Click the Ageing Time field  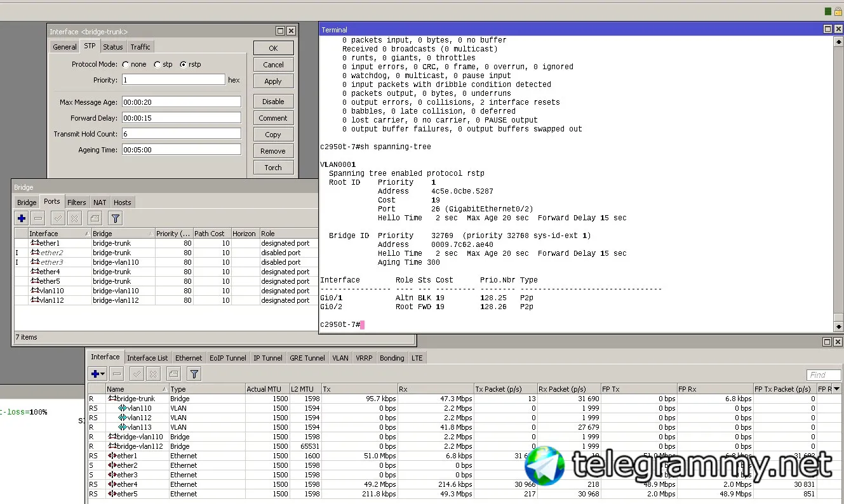[x=181, y=149]
